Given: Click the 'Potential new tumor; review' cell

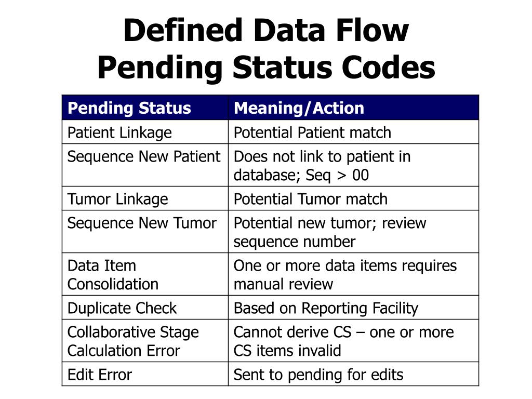Looking at the screenshot, I should (x=353, y=231).
